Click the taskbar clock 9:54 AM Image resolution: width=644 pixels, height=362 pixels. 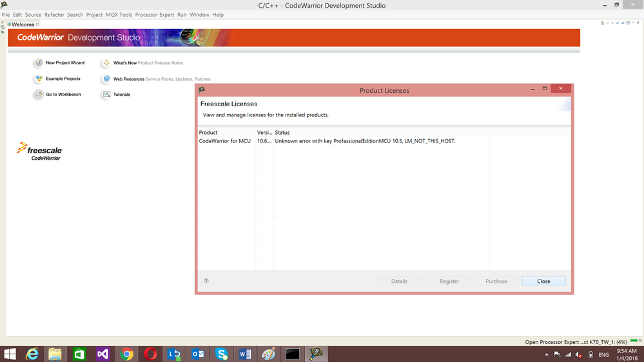pos(627,355)
